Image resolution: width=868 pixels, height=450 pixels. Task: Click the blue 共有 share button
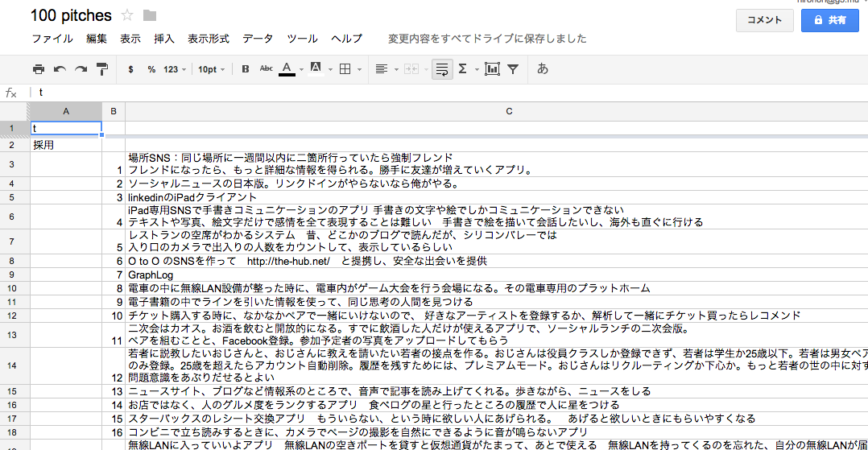click(x=830, y=20)
